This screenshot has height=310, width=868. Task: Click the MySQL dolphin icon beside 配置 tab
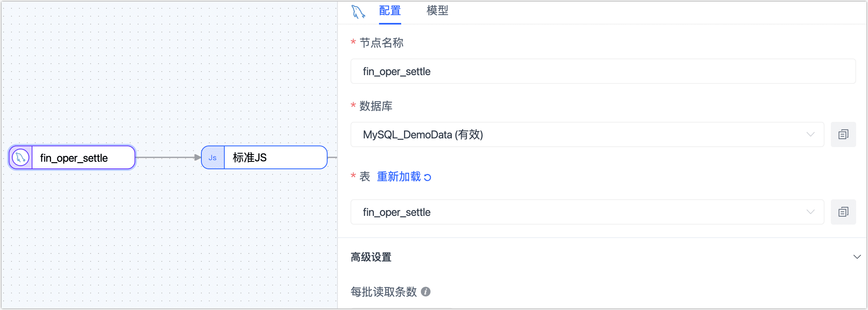[x=358, y=11]
